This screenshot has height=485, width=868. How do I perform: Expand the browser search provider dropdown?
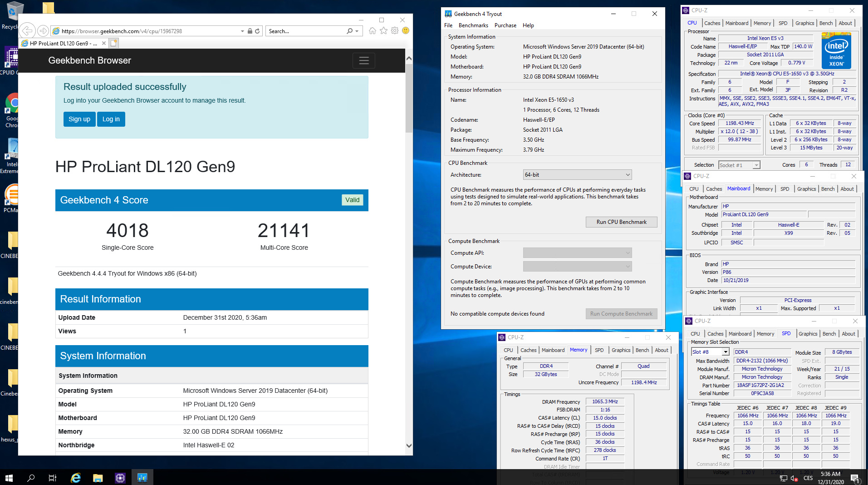357,31
